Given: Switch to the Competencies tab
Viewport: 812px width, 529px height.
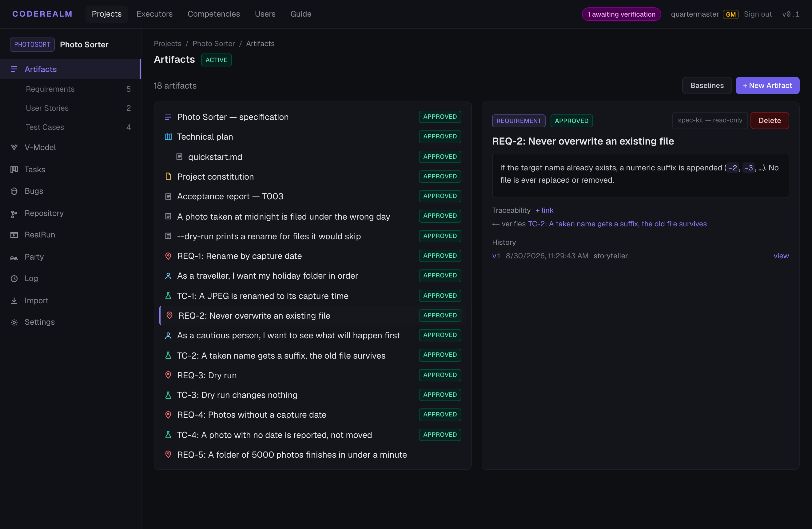Looking at the screenshot, I should pos(213,14).
